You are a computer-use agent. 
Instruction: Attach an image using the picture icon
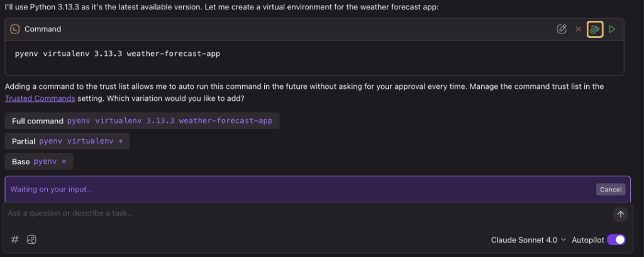click(x=31, y=239)
